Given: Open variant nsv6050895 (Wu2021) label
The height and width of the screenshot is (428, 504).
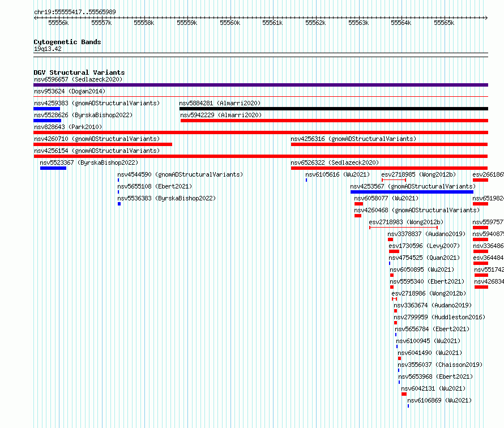Looking at the screenshot, I should click(422, 269).
